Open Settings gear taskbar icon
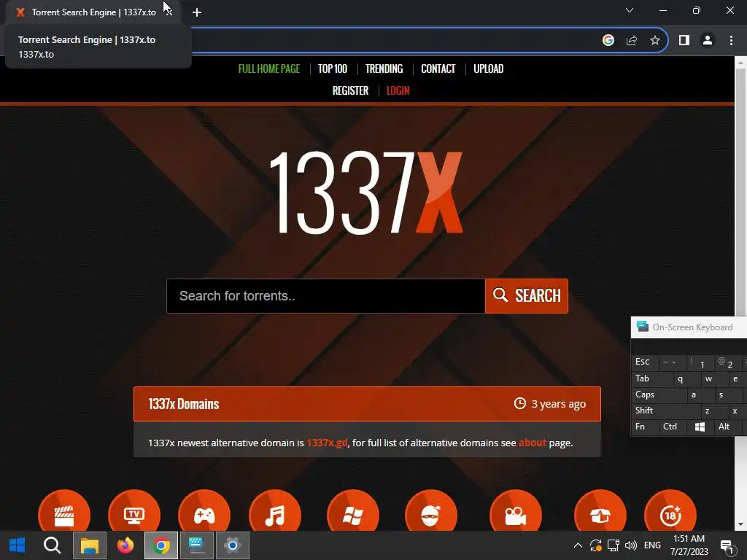The height and width of the screenshot is (560, 747). (233, 545)
